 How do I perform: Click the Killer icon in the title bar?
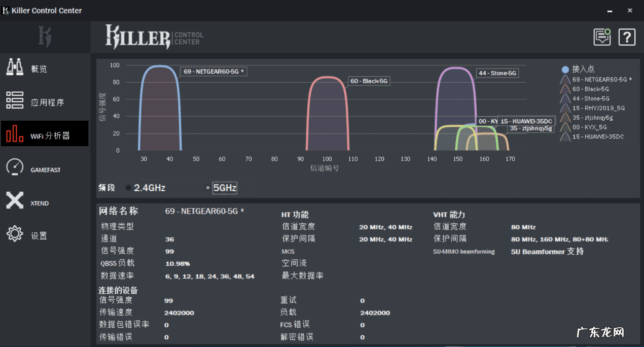(x=6, y=10)
